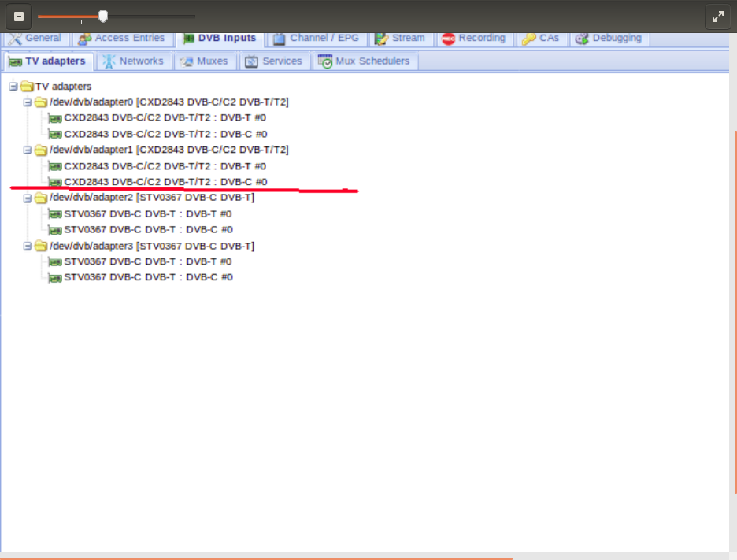This screenshot has height=560, width=737.
Task: Select adapter2 STV0367 DVB-C #0 frontend
Action: point(149,229)
